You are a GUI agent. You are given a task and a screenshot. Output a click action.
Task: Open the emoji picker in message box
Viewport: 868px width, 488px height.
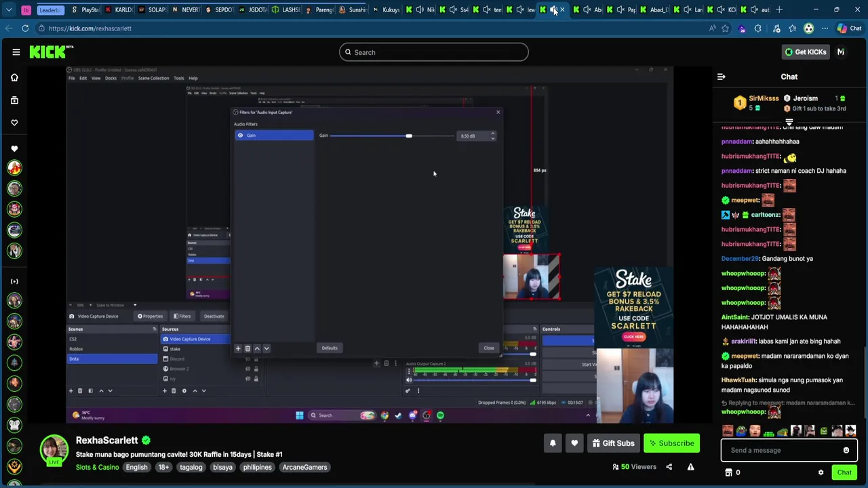[x=846, y=450]
